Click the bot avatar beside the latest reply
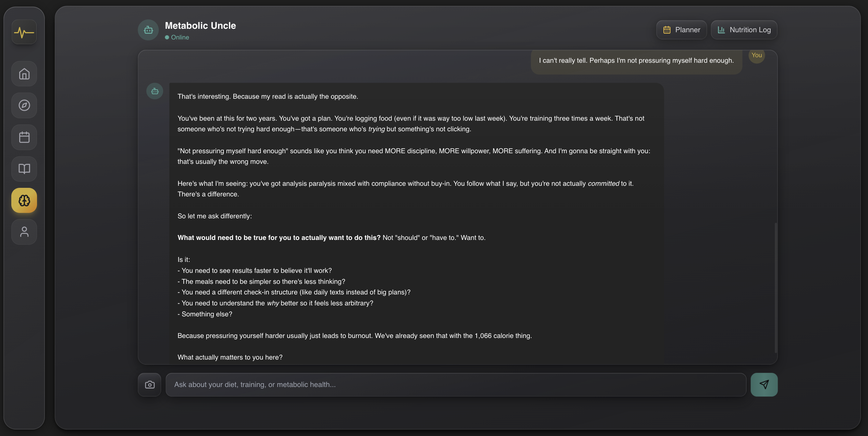The image size is (868, 436). point(154,91)
